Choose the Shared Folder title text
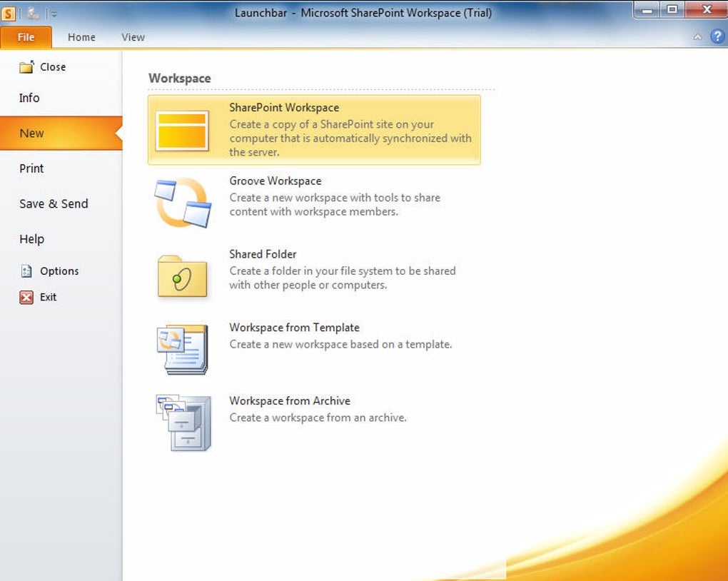The width and height of the screenshot is (728, 581). [x=263, y=254]
